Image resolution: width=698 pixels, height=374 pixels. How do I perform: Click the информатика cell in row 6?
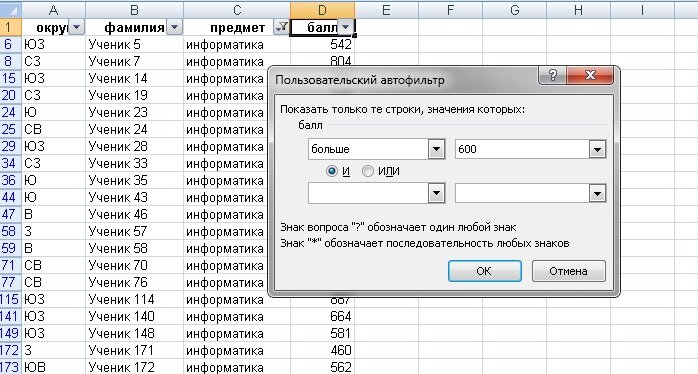point(237,45)
